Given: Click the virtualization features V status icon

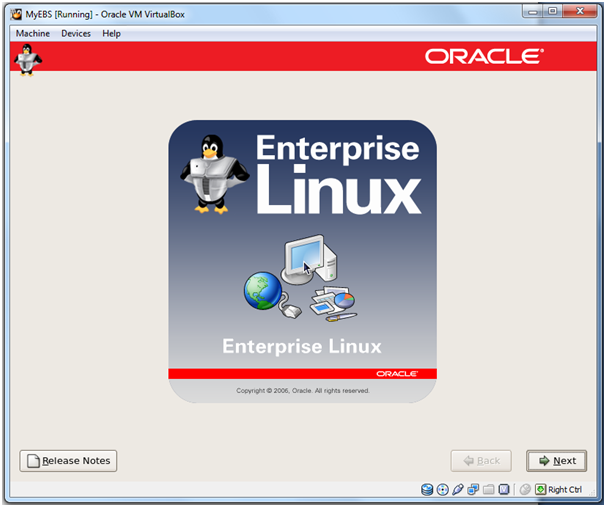Looking at the screenshot, I should [504, 490].
